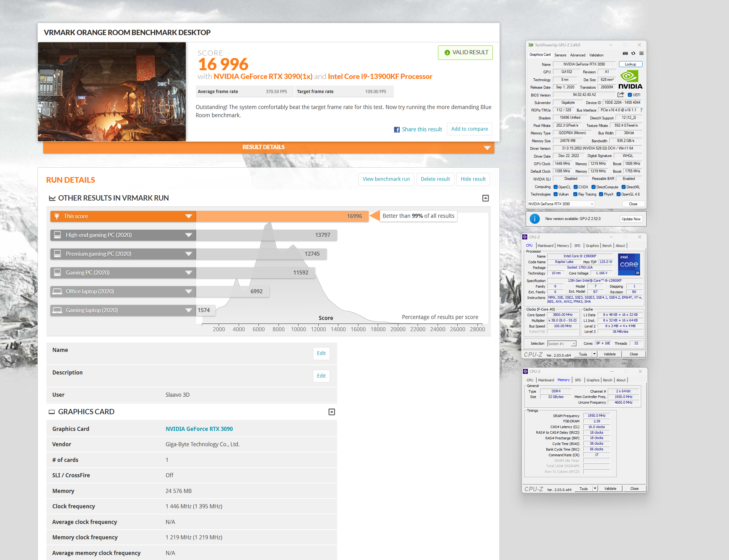Viewport: 729px width, 560px height.
Task: Click Edit next to the Name field
Action: click(x=321, y=353)
